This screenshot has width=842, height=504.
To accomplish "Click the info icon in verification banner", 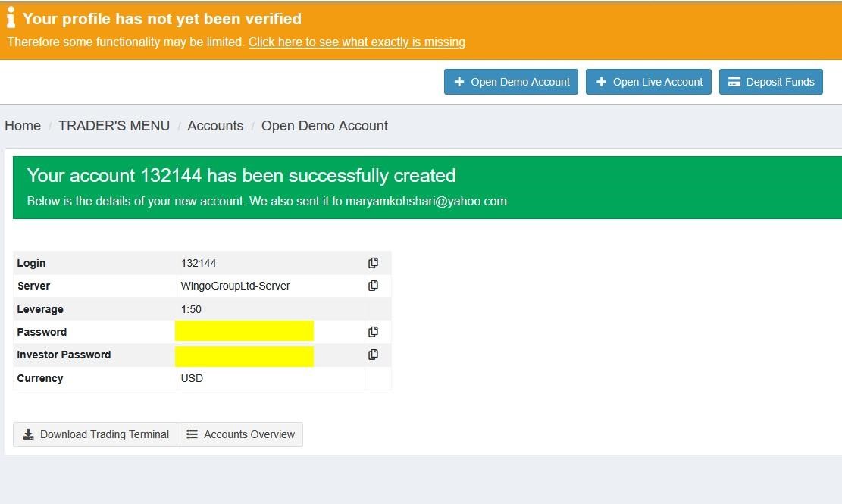I will pos(11,17).
